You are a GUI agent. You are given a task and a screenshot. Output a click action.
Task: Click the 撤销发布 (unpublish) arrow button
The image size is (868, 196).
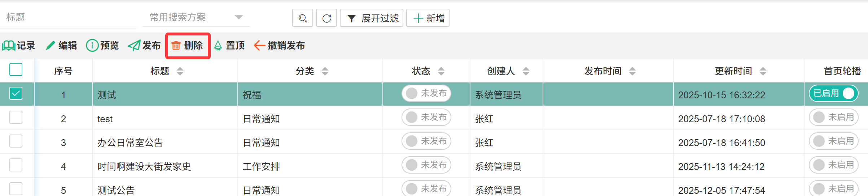pos(280,46)
